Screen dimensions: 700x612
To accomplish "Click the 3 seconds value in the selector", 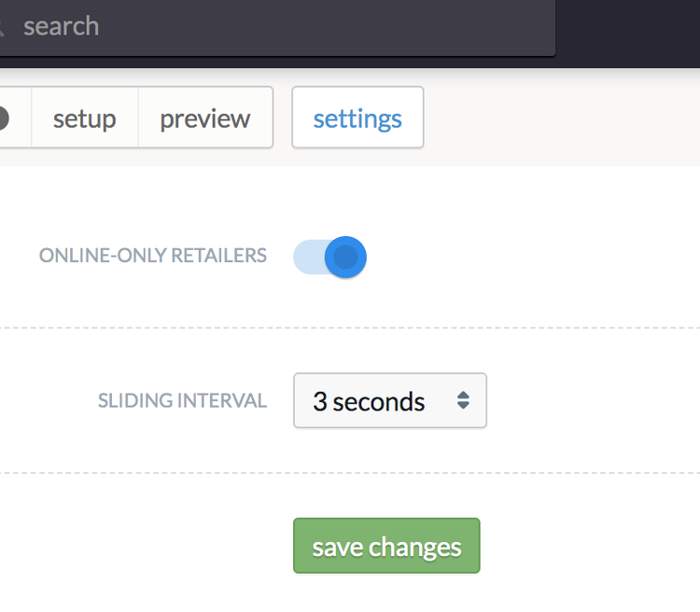I will [369, 402].
